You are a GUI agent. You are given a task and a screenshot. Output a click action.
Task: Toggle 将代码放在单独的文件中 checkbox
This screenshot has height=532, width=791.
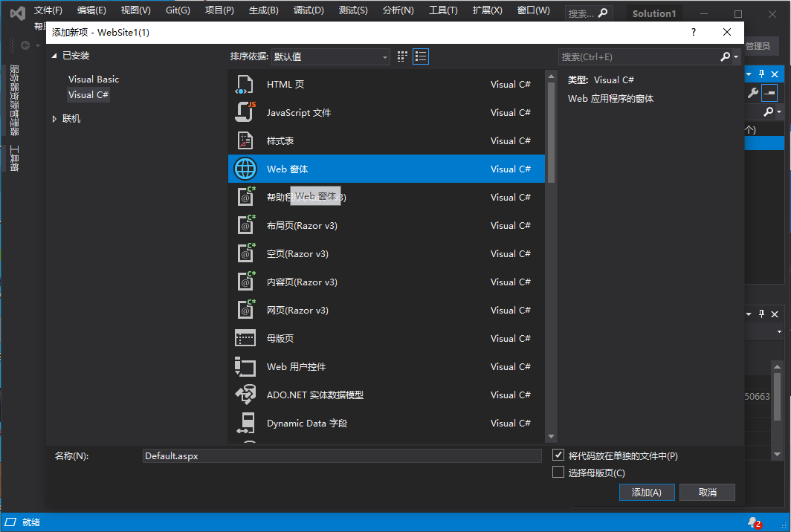click(558, 455)
